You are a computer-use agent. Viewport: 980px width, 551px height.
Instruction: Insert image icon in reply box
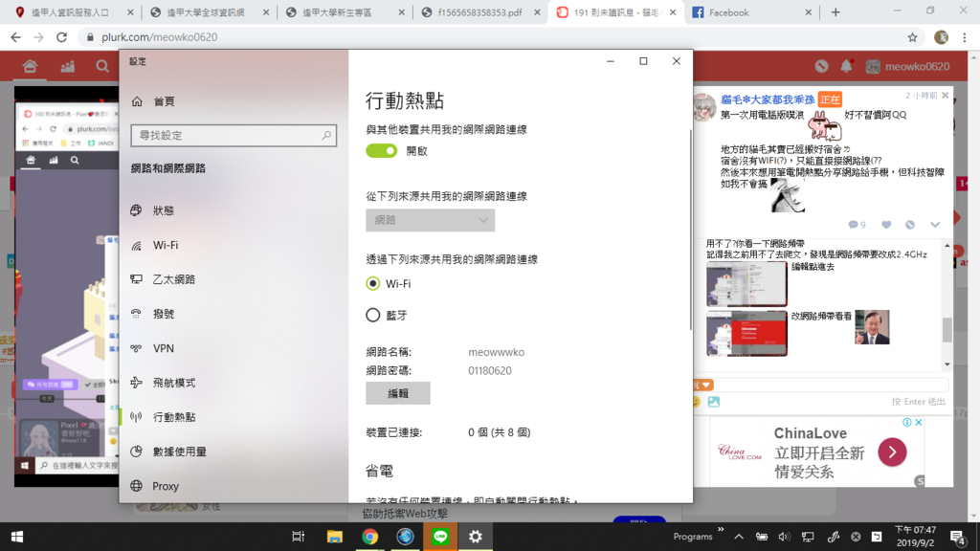point(714,402)
